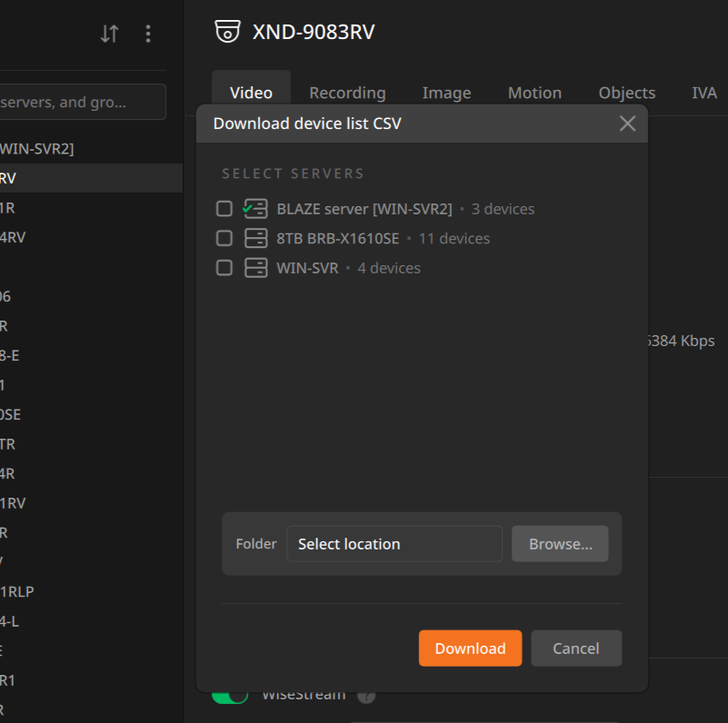728x723 pixels.
Task: Check the BLAZE server [WIN-SVR2] checkbox
Action: pos(224,209)
